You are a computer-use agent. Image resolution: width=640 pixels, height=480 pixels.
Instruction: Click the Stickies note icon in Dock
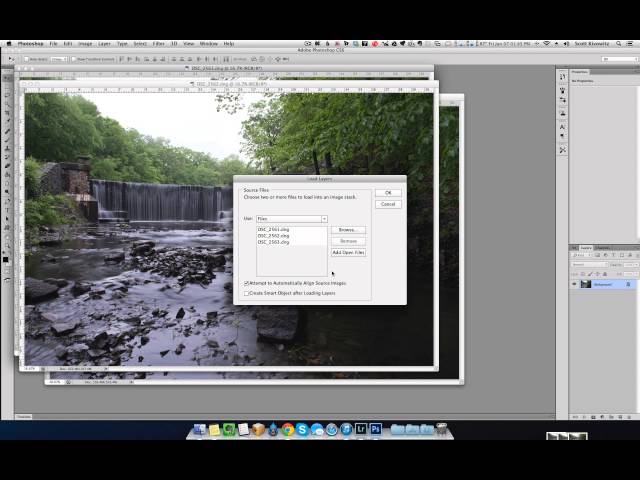[214, 429]
